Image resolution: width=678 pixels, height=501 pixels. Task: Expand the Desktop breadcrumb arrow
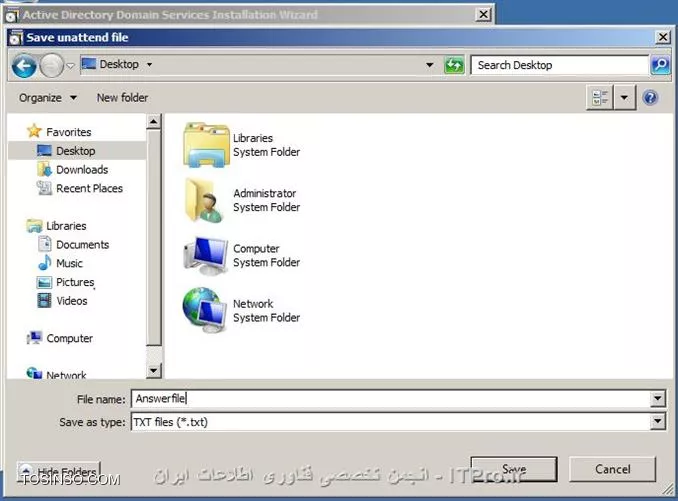coord(149,64)
